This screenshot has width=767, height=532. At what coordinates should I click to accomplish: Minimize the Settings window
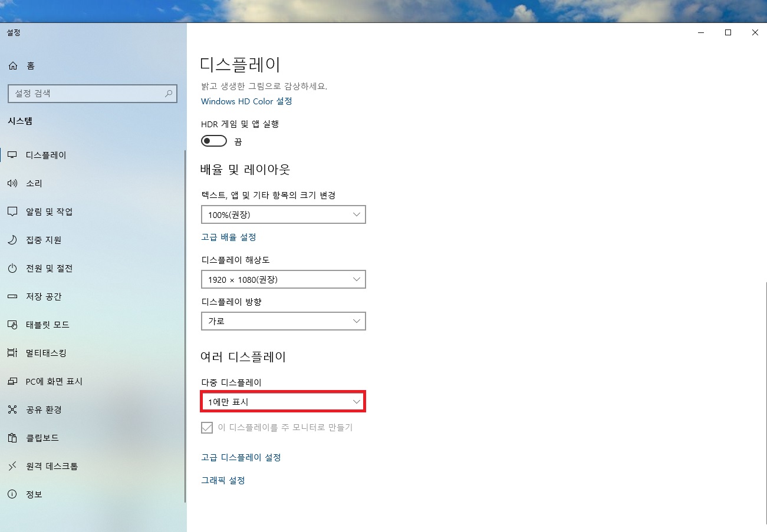[701, 33]
